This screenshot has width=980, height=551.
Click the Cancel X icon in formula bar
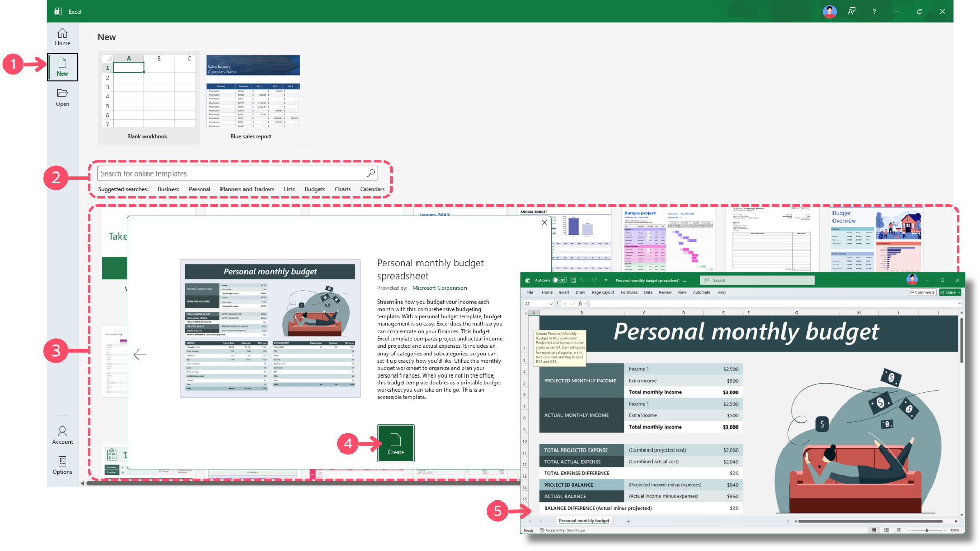[x=565, y=304]
